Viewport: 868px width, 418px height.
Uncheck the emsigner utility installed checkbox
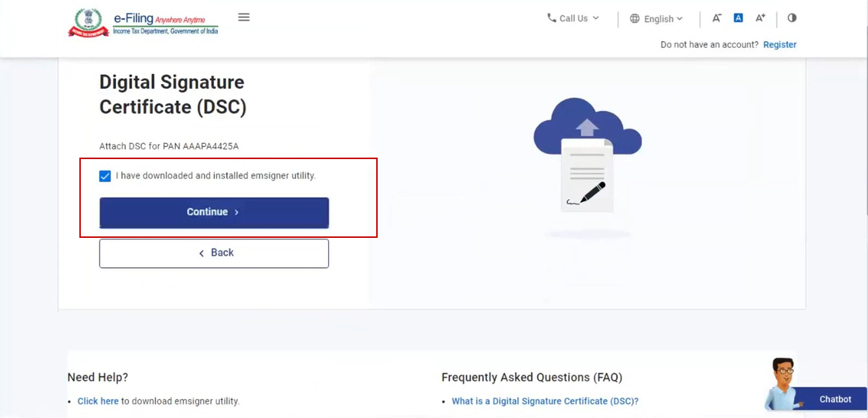click(105, 176)
